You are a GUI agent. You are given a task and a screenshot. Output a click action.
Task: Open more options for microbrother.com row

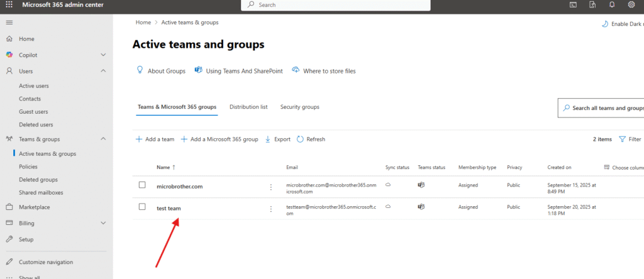(271, 187)
